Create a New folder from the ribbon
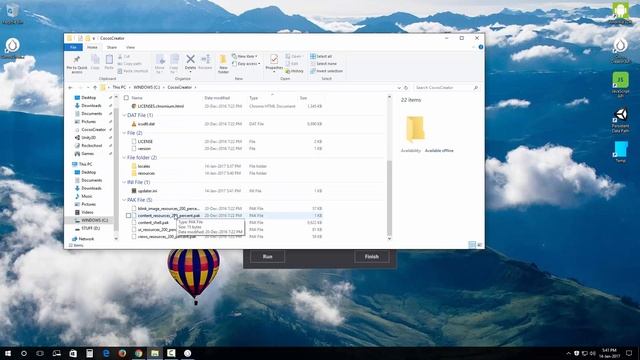Image resolution: width=640 pixels, height=360 pixels. (x=223, y=64)
